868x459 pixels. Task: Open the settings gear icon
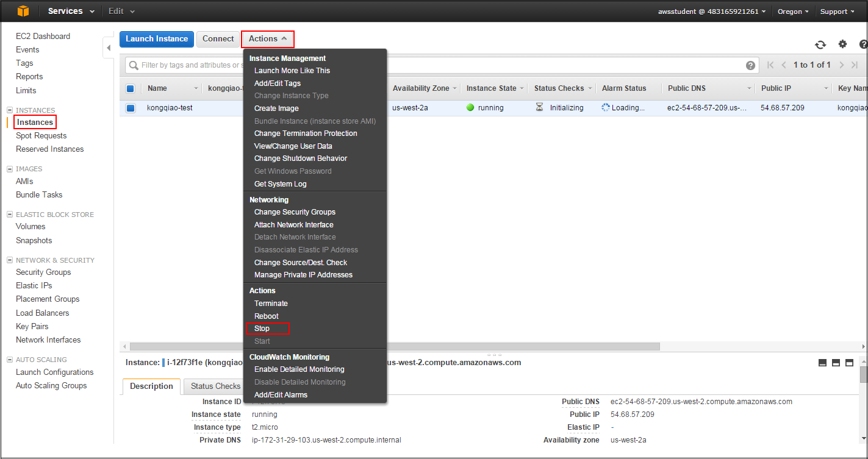[x=842, y=44]
